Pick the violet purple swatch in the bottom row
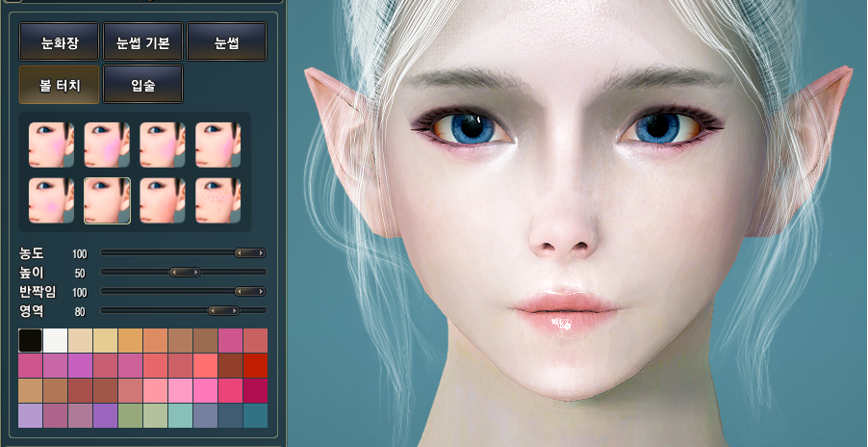868x447 pixels. [x=105, y=415]
